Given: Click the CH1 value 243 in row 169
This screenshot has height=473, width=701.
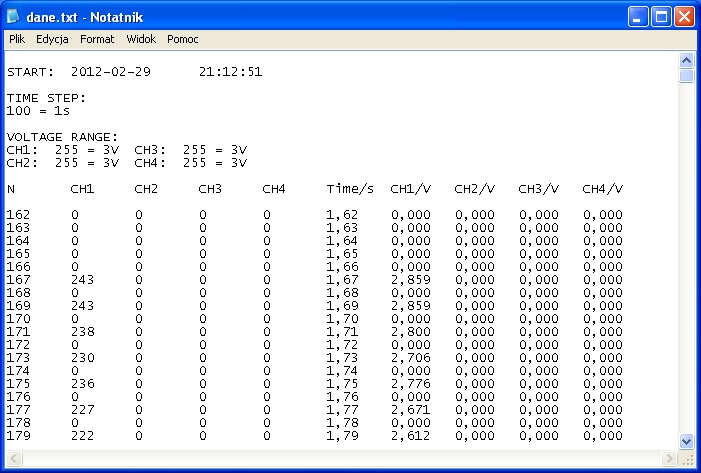Looking at the screenshot, I should 83,306.
